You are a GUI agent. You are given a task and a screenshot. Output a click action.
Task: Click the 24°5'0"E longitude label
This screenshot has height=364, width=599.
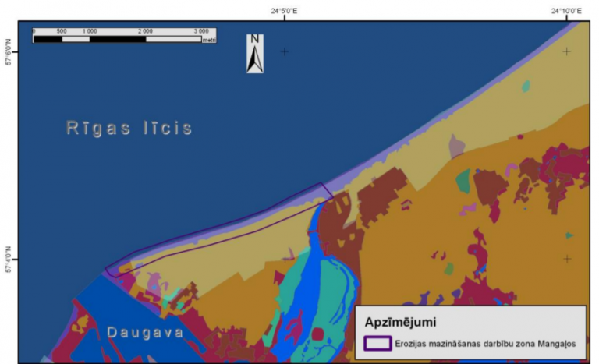click(285, 10)
